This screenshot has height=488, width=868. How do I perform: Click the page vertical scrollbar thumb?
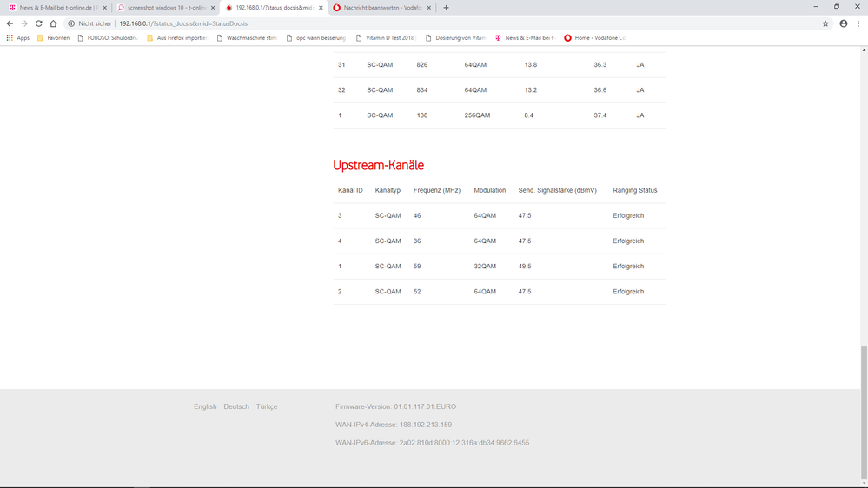[864, 412]
